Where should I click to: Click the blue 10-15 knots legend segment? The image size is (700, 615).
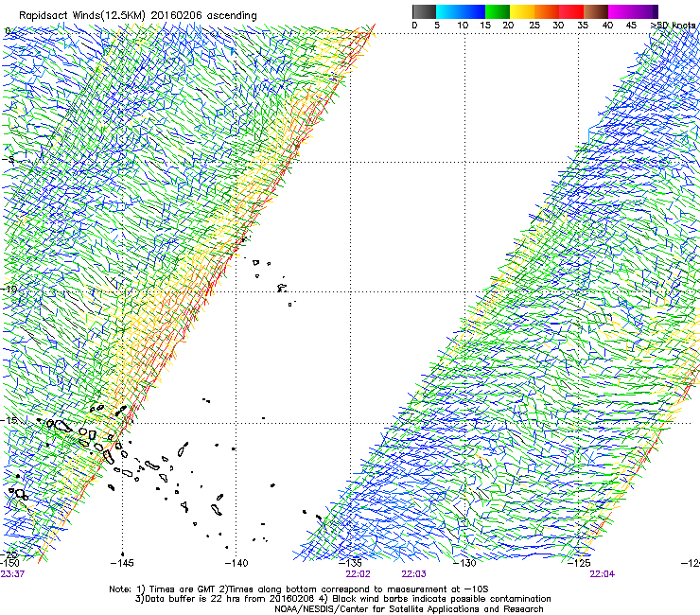point(473,11)
